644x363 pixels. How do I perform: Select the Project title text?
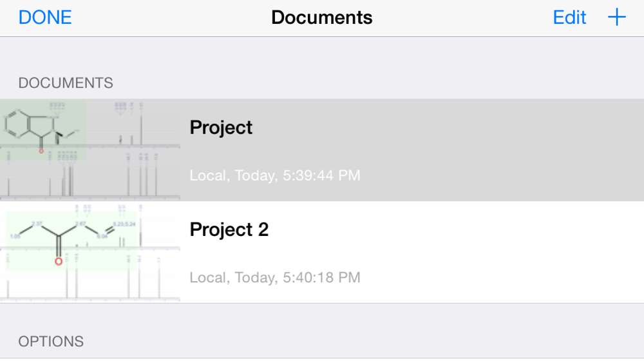(221, 128)
